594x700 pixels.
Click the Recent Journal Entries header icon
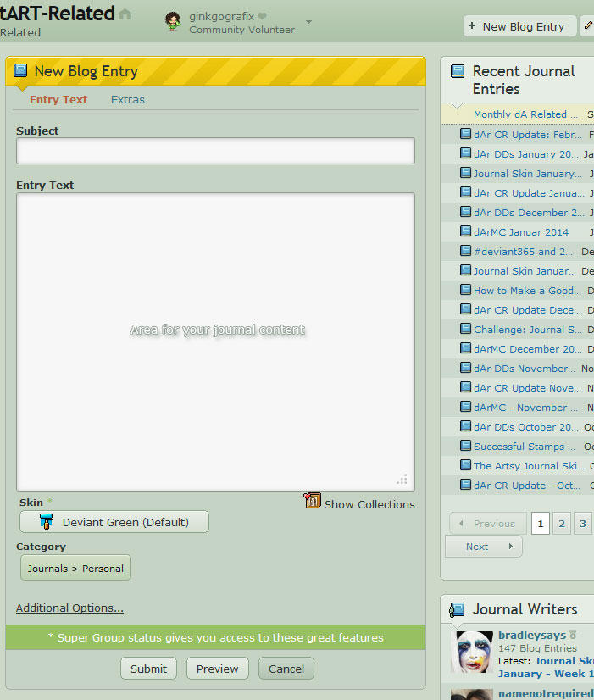(x=458, y=71)
